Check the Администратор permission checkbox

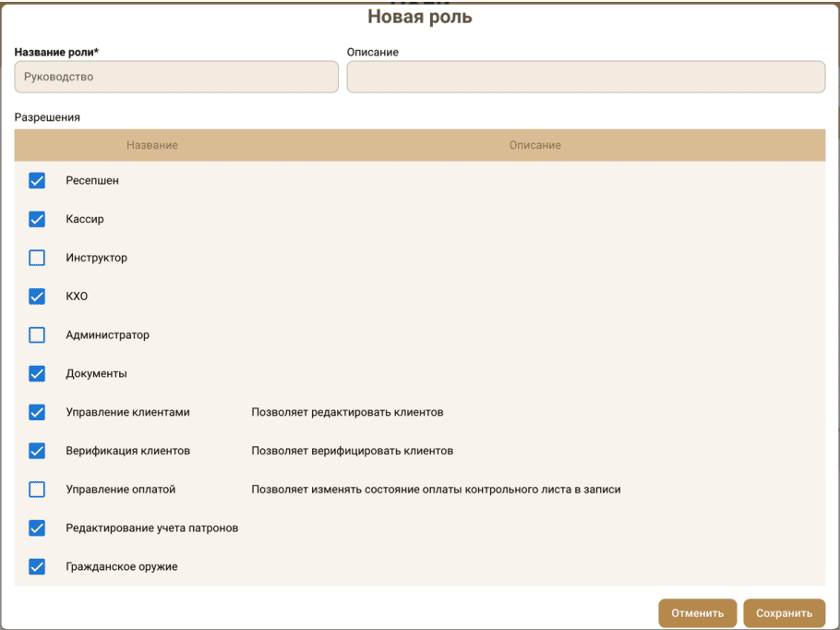pyautogui.click(x=37, y=335)
